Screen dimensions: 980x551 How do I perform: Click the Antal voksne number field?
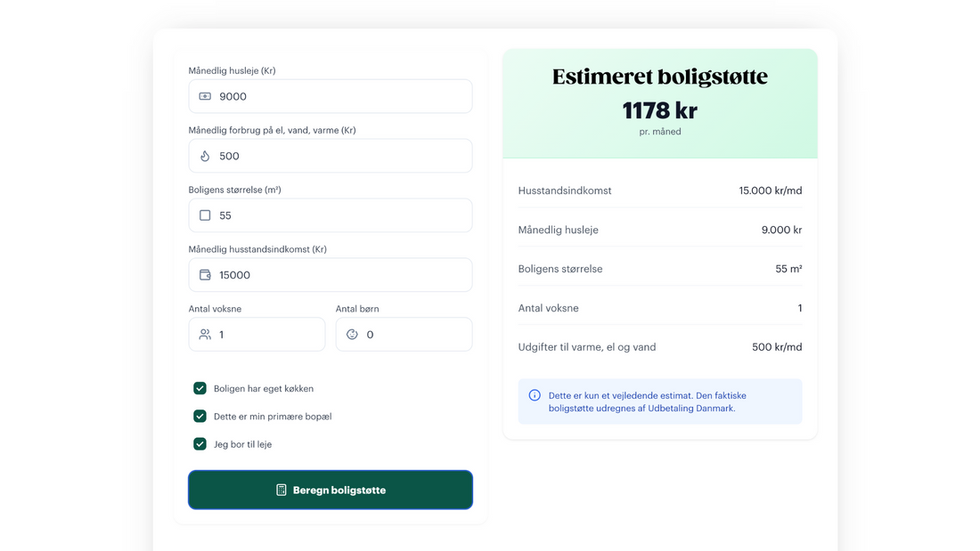point(267,335)
